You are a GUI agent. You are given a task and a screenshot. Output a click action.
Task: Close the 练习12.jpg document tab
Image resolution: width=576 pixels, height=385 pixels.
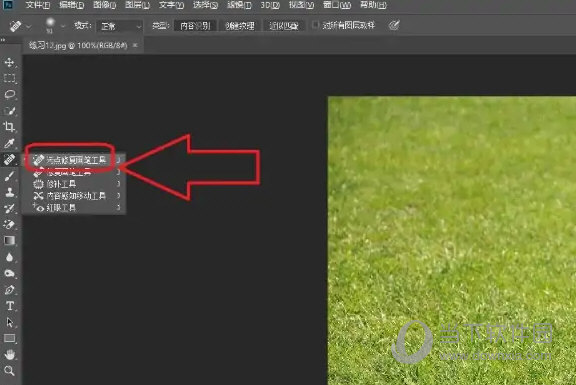[135, 45]
